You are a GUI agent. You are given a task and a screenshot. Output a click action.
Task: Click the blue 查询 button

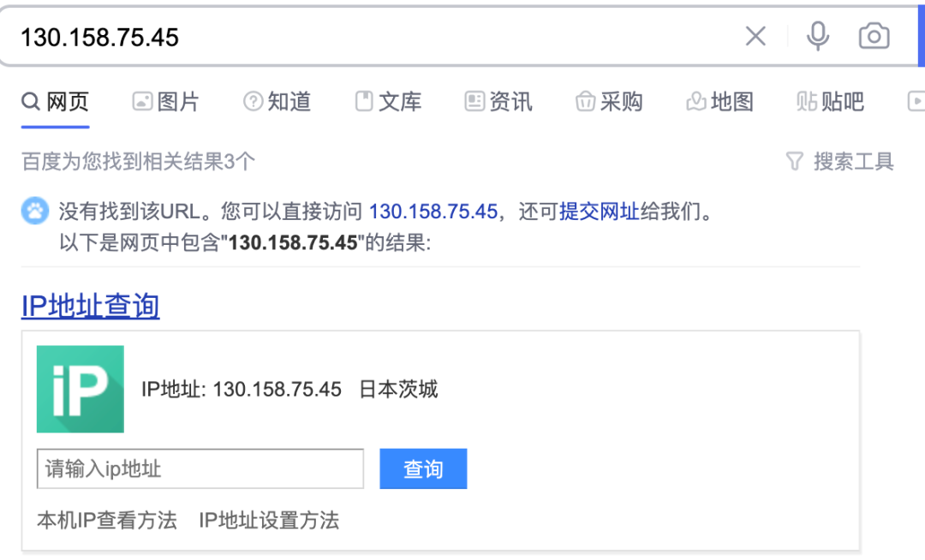pos(423,468)
